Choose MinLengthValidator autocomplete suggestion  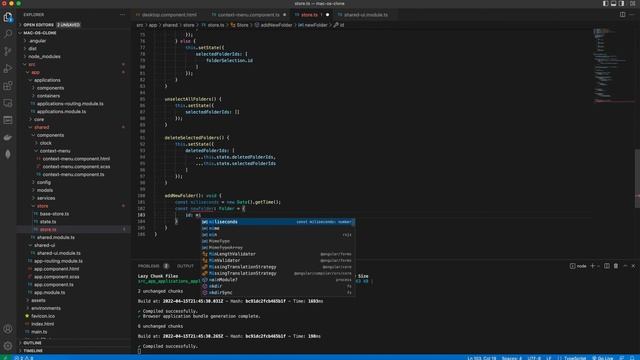pos(278,254)
